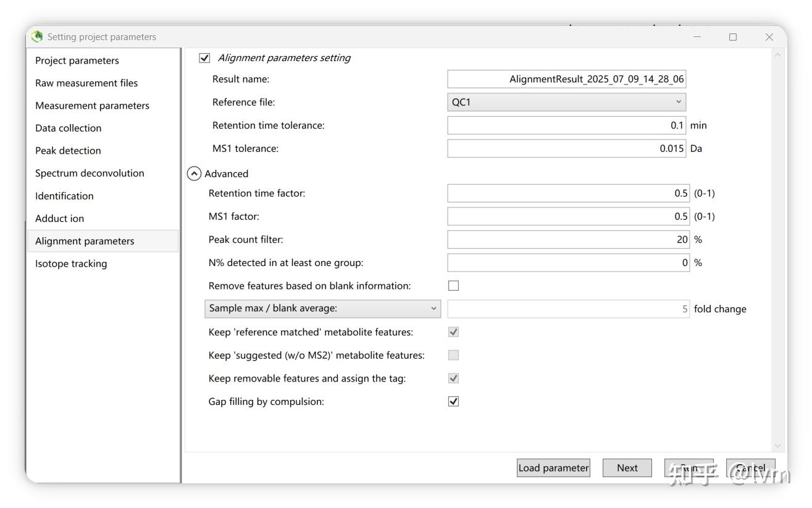The image size is (812, 508).
Task: Open Adduct ion settings
Action: tap(59, 219)
